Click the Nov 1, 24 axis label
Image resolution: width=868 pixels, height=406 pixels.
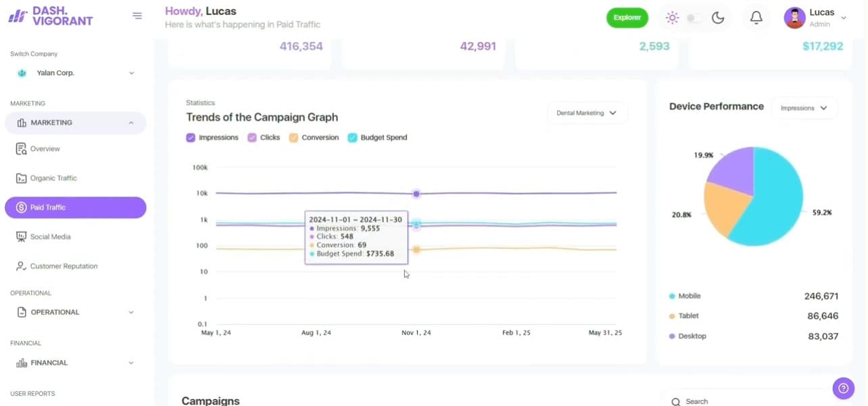coord(416,333)
